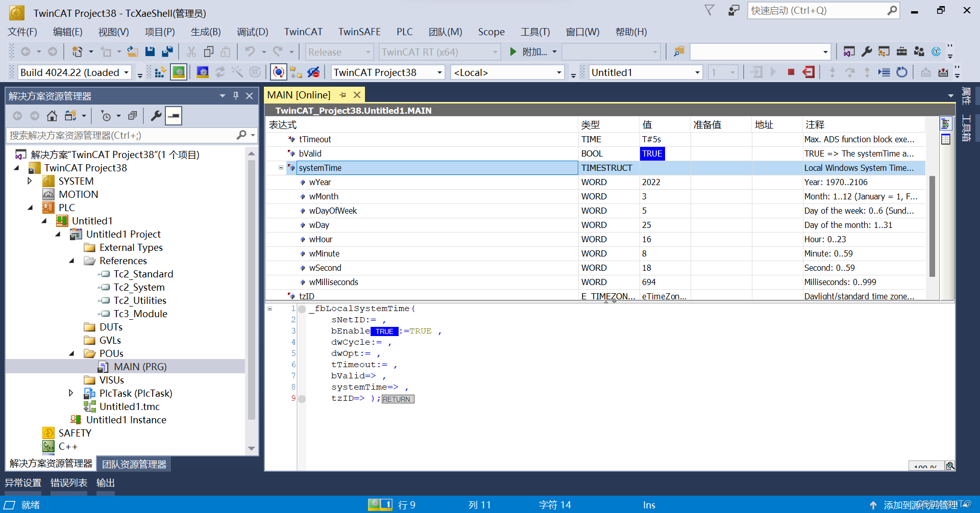
Task: Click the green Restart TwinCAT Run Mode icon
Action: pyautogui.click(x=179, y=72)
